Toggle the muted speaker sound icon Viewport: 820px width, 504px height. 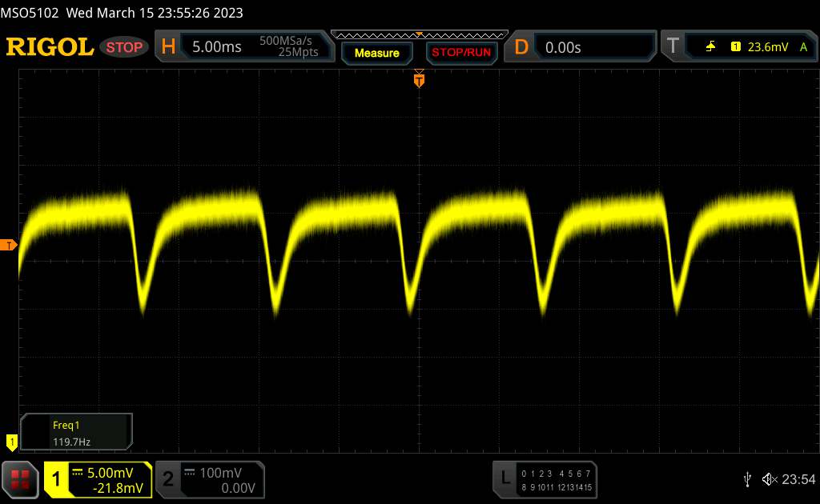tap(770, 479)
